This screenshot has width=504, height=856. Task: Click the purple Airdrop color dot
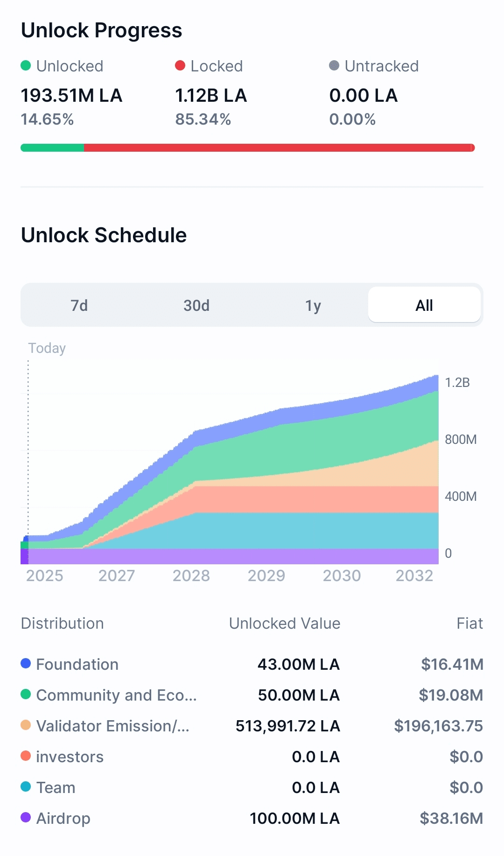[x=26, y=817]
